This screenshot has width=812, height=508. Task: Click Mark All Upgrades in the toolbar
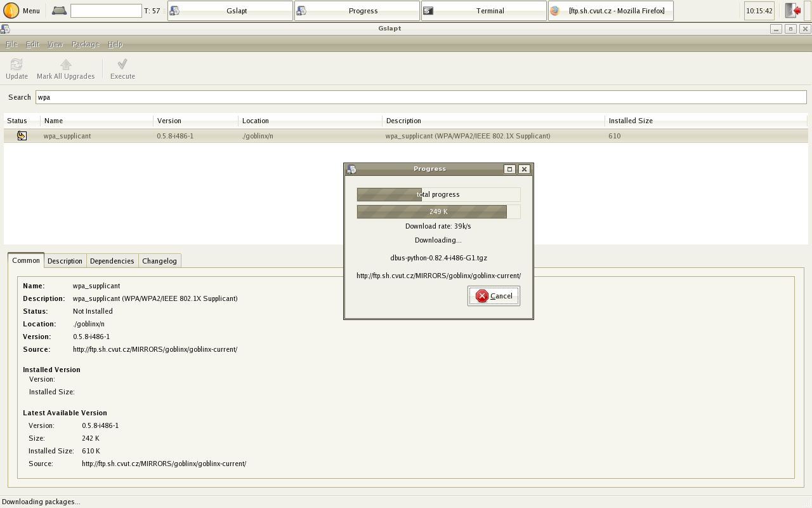65,69
